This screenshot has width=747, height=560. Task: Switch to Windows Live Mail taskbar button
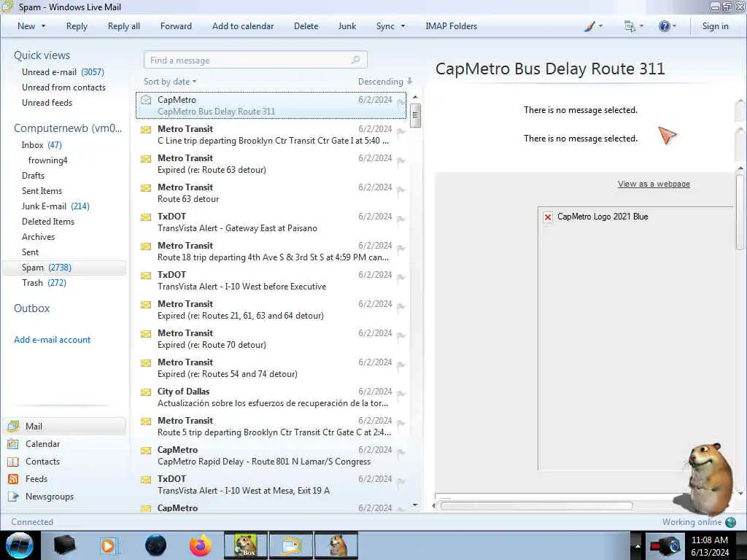coord(291,545)
